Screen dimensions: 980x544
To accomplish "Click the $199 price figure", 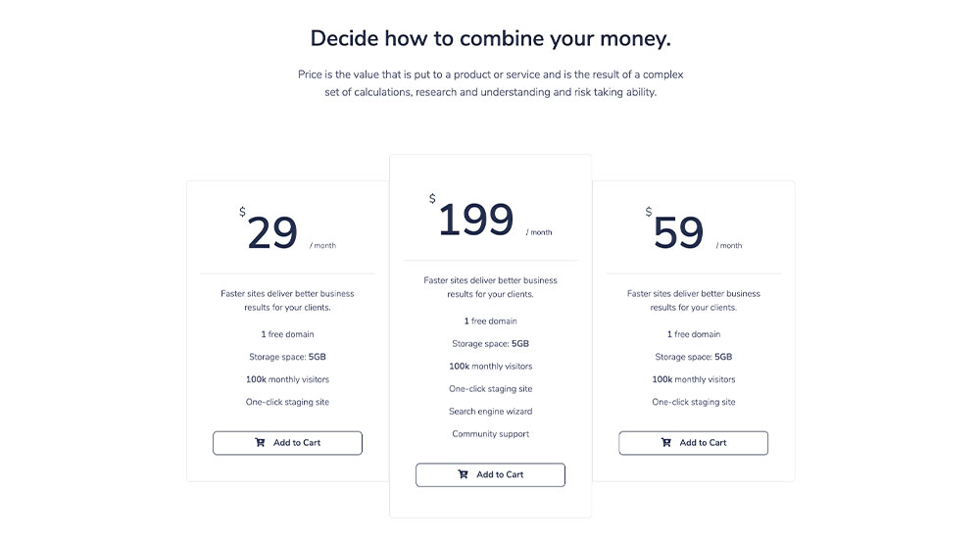I will click(476, 220).
